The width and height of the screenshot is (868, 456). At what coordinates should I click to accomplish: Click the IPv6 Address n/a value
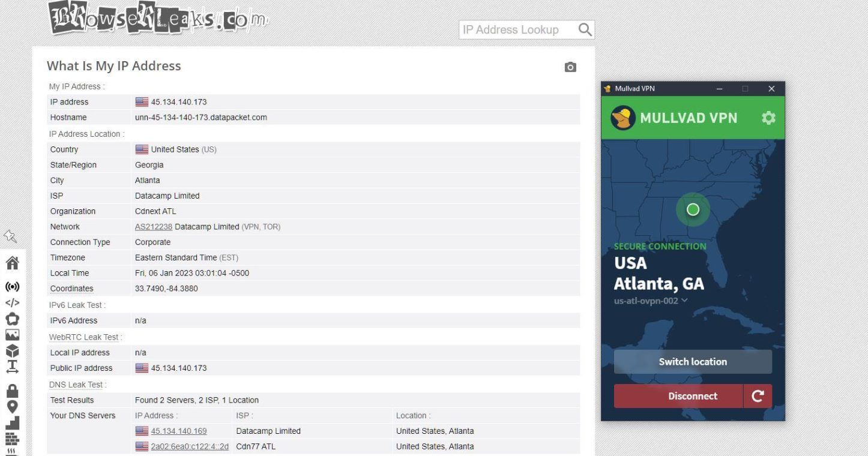point(140,320)
